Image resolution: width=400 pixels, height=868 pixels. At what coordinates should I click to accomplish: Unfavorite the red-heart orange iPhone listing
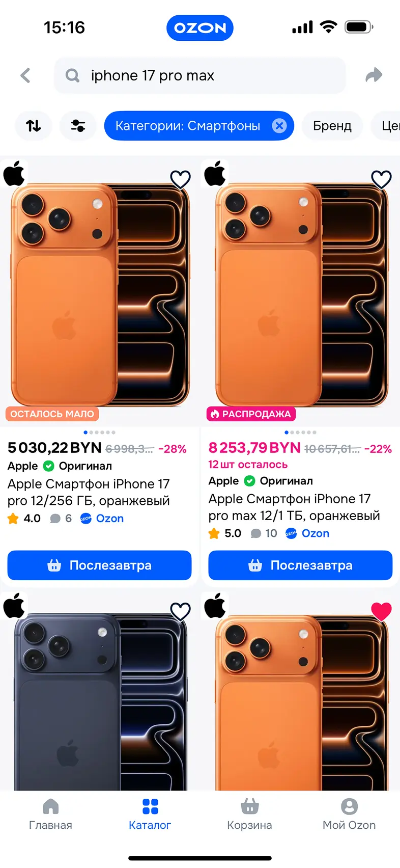381,611
